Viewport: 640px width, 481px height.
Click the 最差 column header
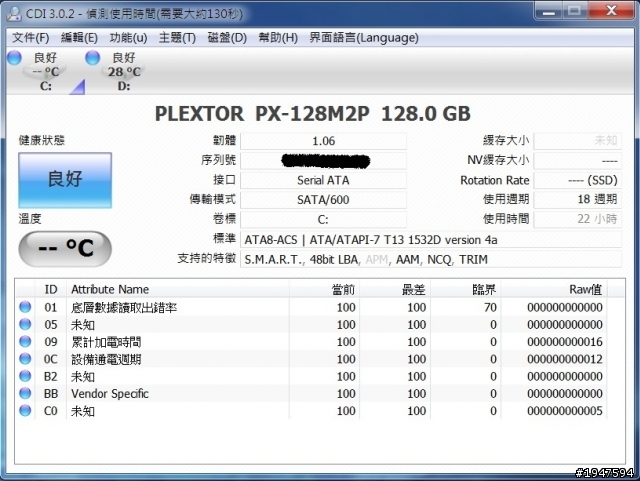pyautogui.click(x=396, y=289)
